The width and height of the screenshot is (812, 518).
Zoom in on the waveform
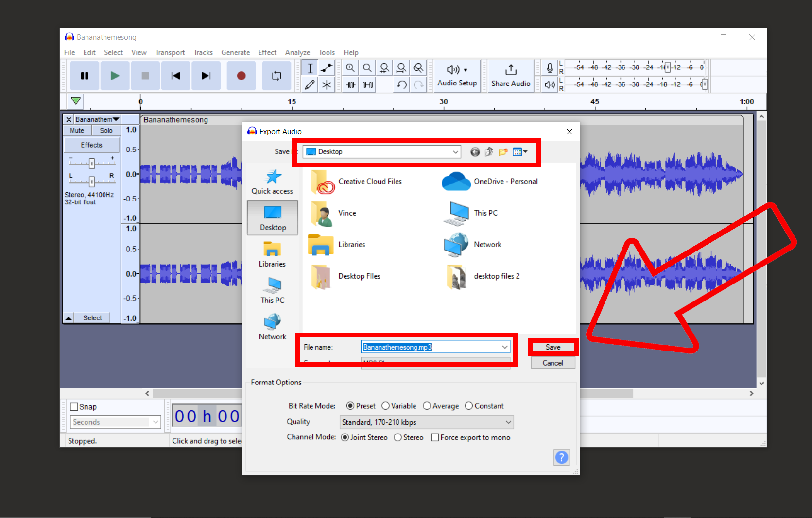click(x=350, y=67)
